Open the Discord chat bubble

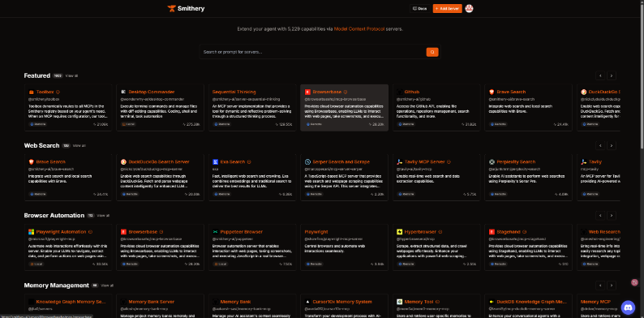pyautogui.click(x=628, y=307)
